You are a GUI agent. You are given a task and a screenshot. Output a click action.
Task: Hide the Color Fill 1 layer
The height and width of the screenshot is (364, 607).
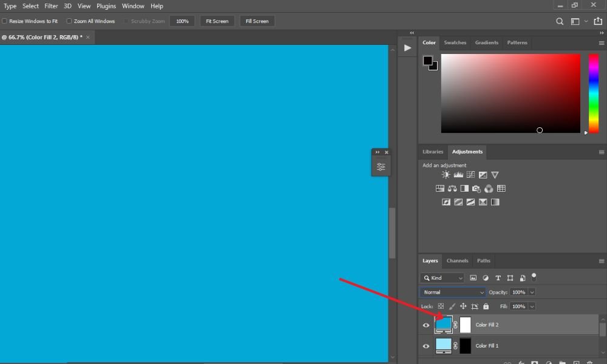[426, 346]
